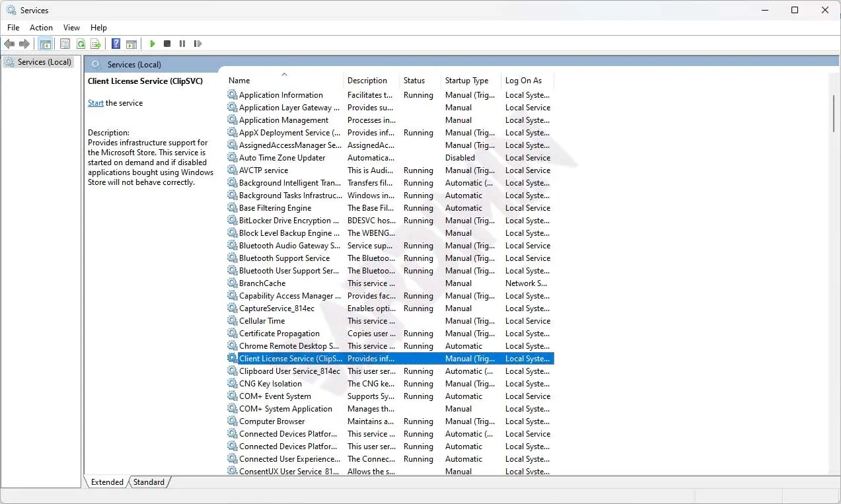Toggle Show/Hide Action Pane icon

pyautogui.click(x=131, y=44)
